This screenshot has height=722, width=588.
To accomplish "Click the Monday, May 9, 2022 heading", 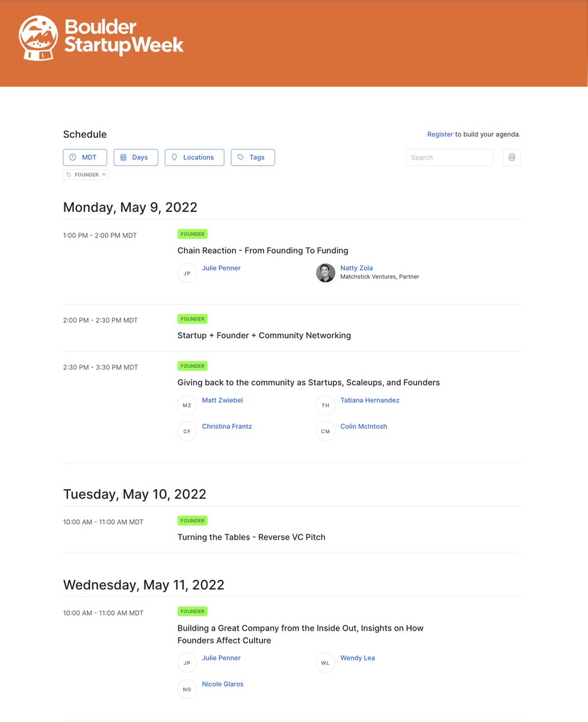I will coord(130,207).
